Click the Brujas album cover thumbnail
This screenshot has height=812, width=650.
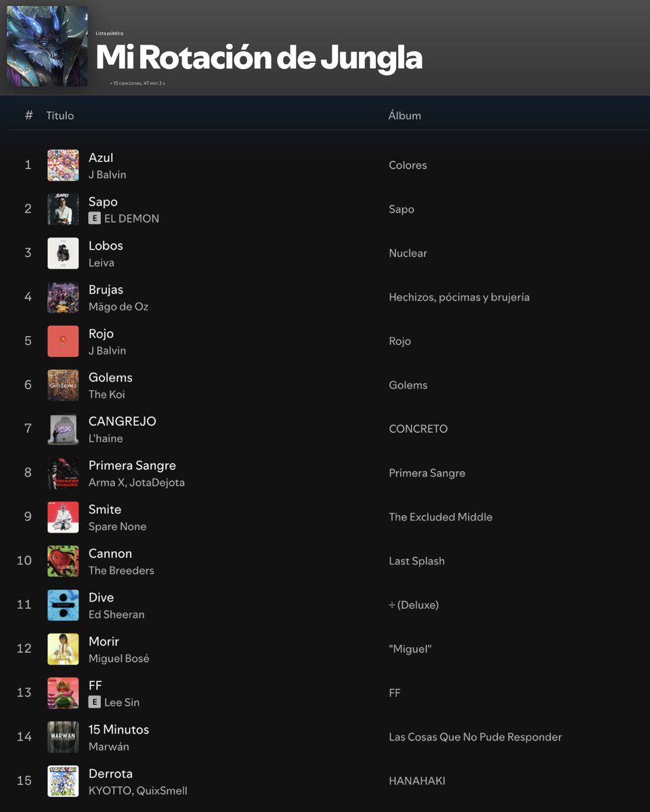click(x=63, y=297)
